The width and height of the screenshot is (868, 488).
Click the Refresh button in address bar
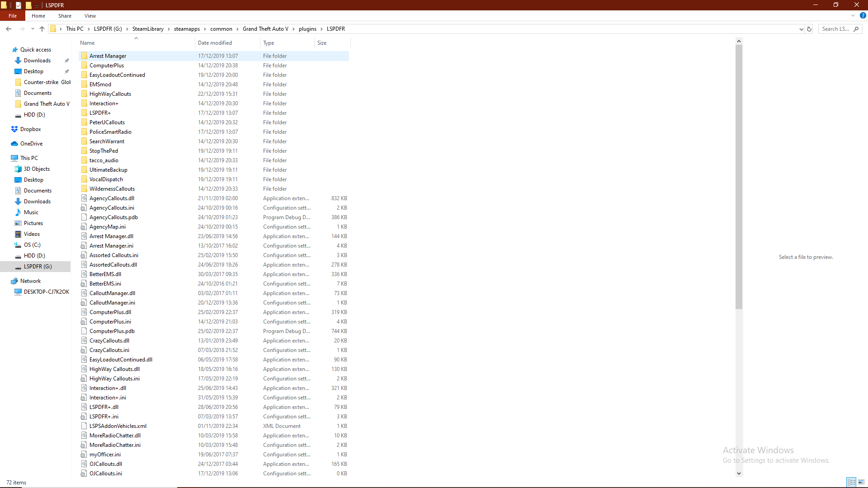point(809,29)
